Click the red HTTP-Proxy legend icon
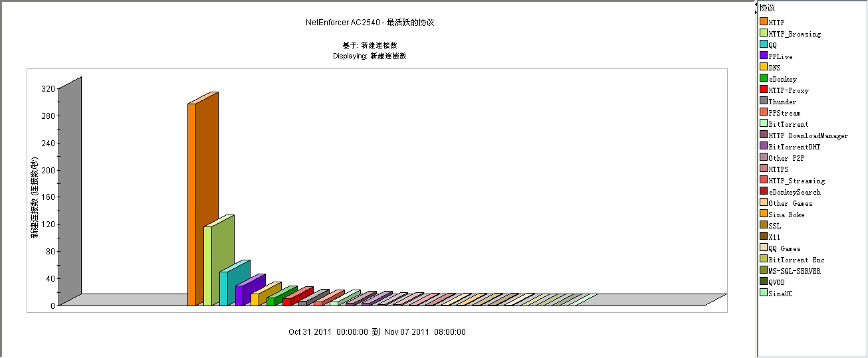 click(764, 90)
